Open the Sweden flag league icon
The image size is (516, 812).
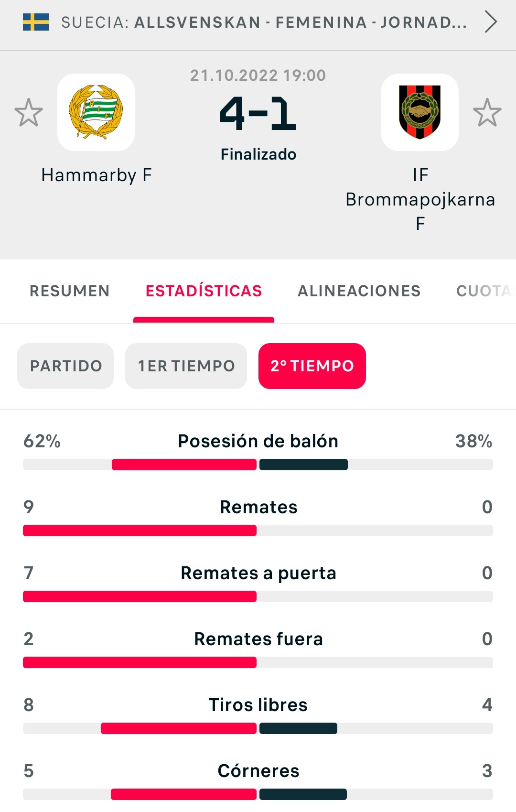(36, 22)
